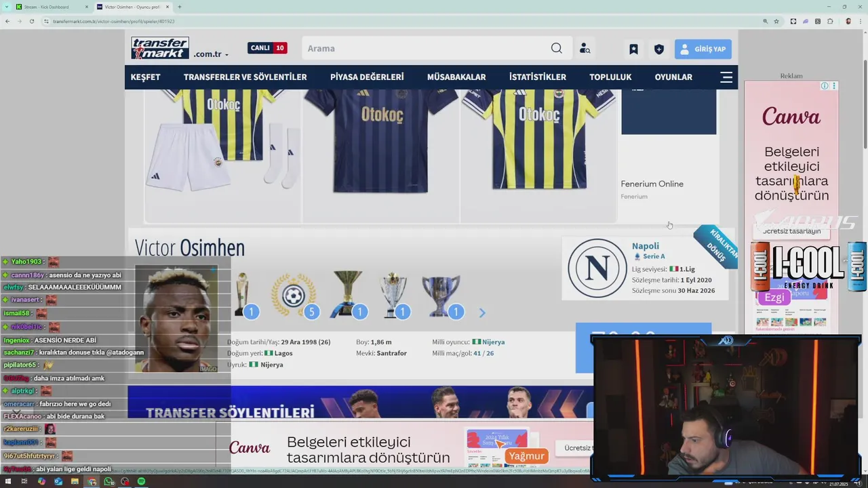Bookmark this page with the star

pyautogui.click(x=776, y=21)
